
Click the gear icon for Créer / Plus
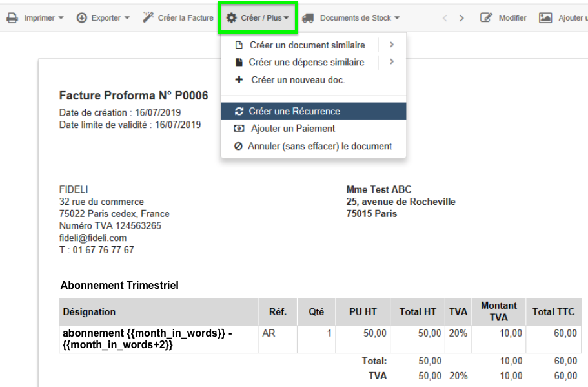tap(231, 18)
